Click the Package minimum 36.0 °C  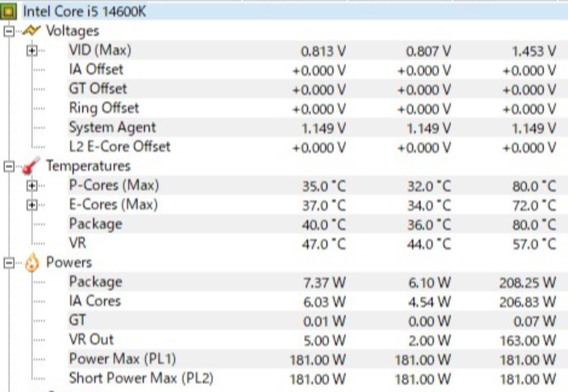(429, 225)
